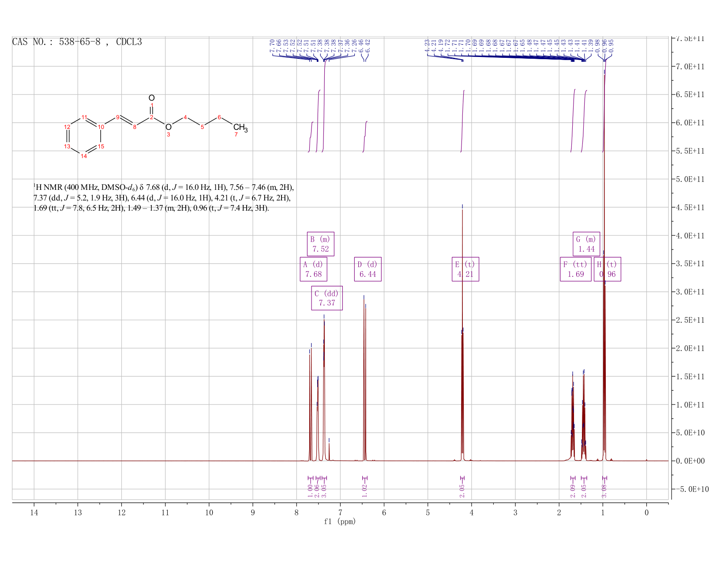Select the D (d) 6.44 multiplet box
The width and height of the screenshot is (728, 563).
[368, 269]
